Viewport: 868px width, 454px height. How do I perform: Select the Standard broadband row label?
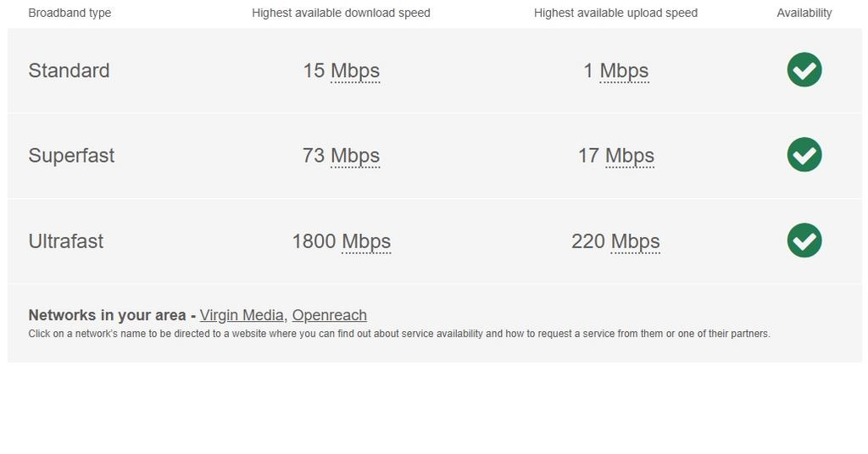(x=69, y=70)
